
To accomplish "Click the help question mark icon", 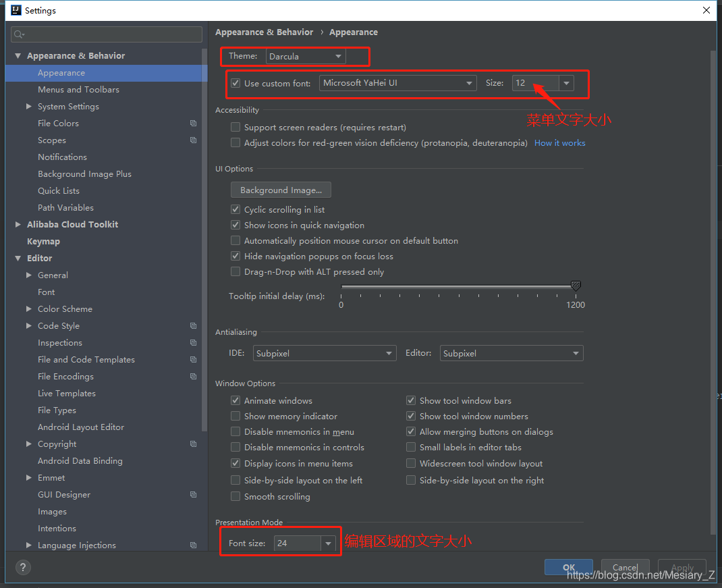I will tap(23, 567).
